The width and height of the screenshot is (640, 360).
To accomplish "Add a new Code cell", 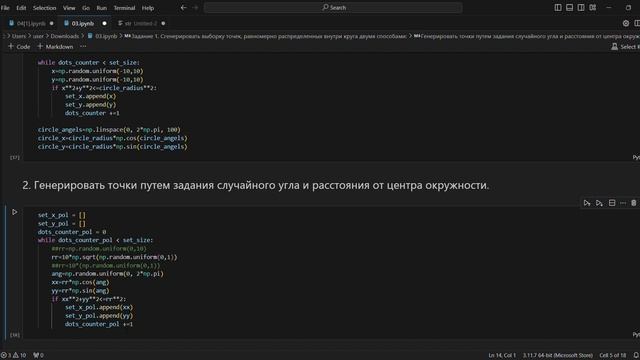I will coord(19,47).
